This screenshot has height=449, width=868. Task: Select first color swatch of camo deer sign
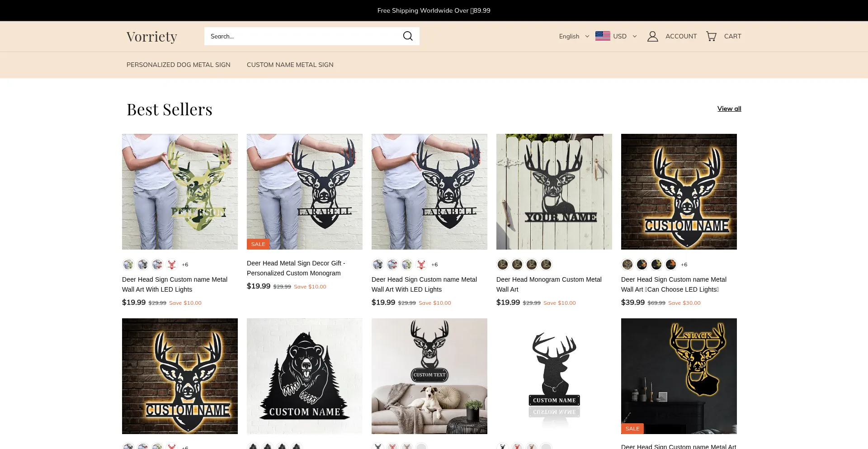click(x=128, y=265)
